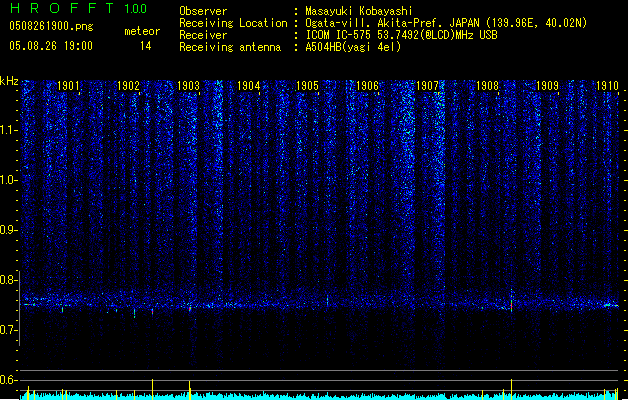The image size is (629, 400).
Task: Click the Receiving Location label
Action: [233, 23]
